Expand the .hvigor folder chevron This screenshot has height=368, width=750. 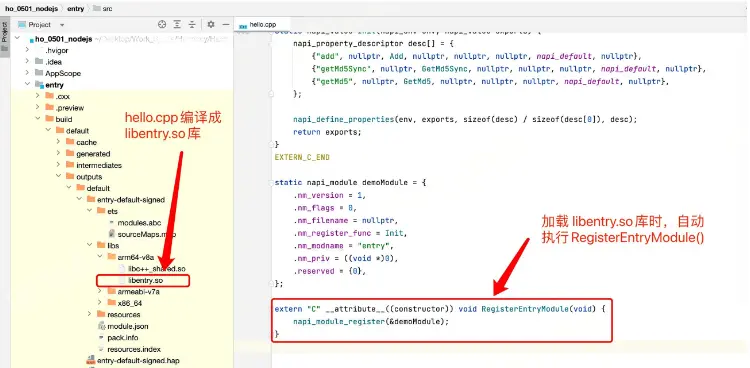click(x=28, y=50)
